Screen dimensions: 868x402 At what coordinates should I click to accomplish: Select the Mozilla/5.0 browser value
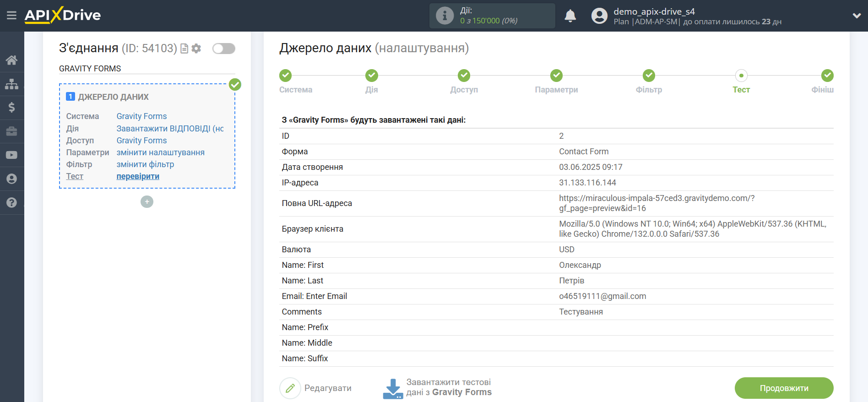[x=693, y=229]
